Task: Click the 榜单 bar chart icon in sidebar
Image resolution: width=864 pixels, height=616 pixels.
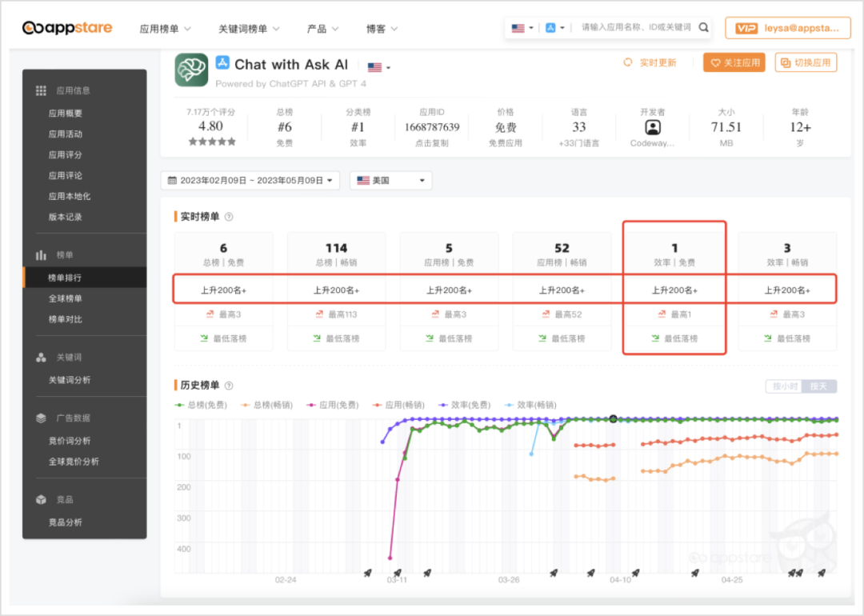Action: (x=41, y=255)
